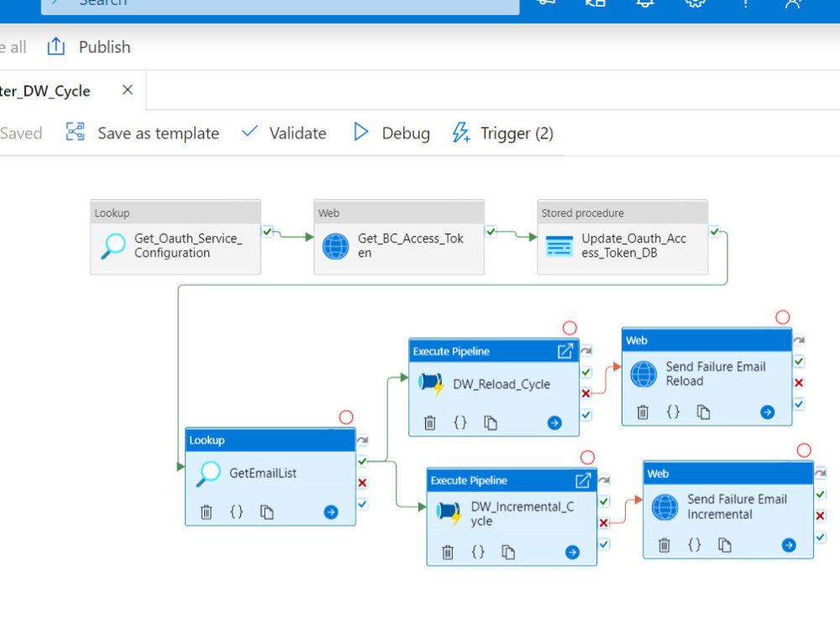Add output arrow on DW_Incremental_Cycle
This screenshot has width=840, height=630.
pos(572,553)
